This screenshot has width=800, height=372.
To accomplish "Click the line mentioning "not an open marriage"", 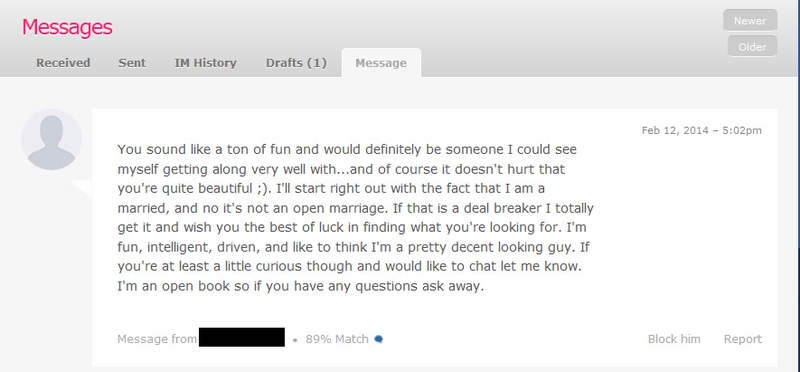I will click(356, 208).
